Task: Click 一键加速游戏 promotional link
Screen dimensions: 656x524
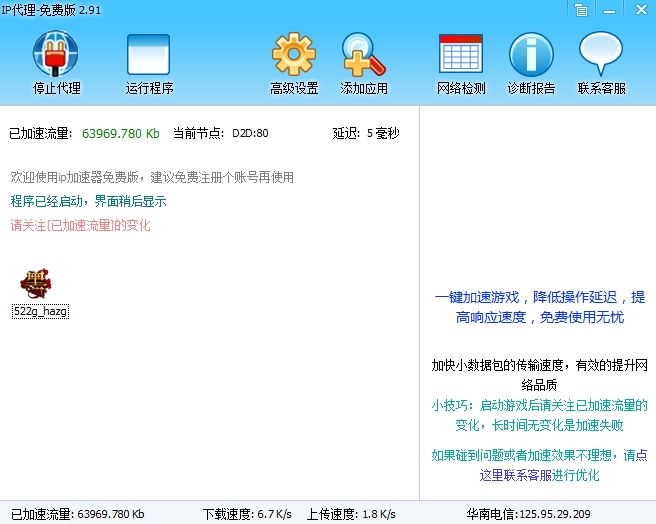Action: point(540,307)
